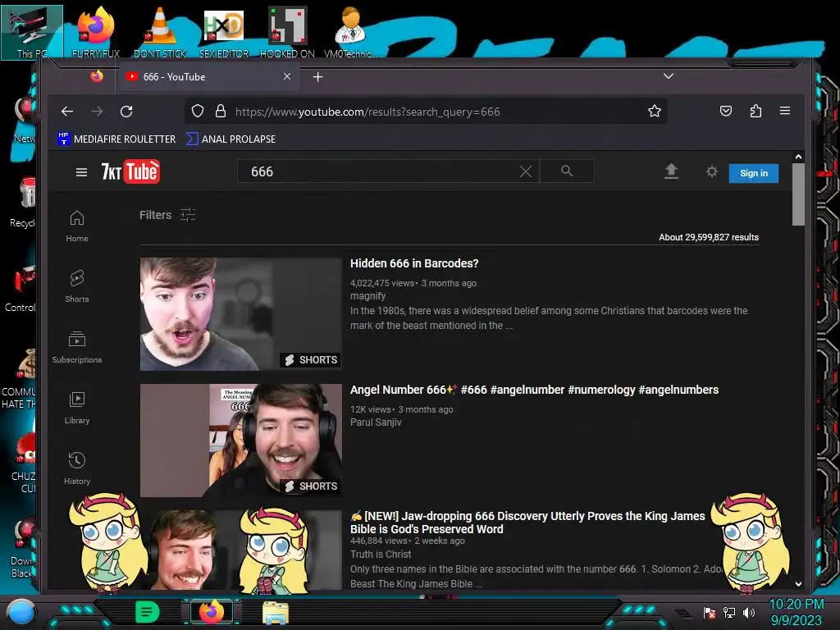840x630 pixels.
Task: Open MEDIAFIRE ROULETTER bookmark
Action: pos(116,139)
